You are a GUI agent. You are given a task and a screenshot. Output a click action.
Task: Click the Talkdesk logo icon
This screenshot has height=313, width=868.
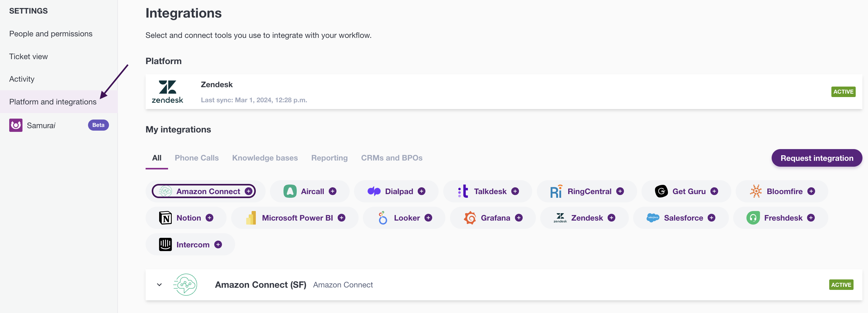pyautogui.click(x=463, y=191)
